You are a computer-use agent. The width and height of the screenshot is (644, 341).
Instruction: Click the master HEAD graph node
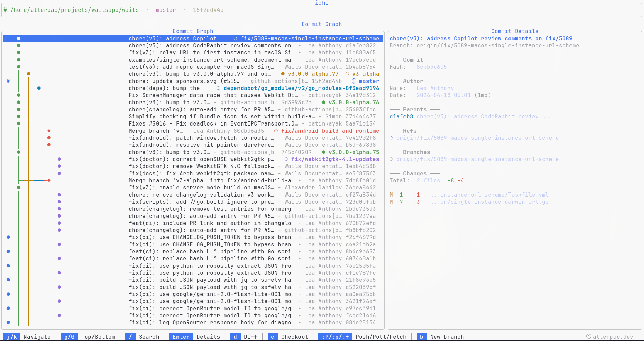(x=8, y=81)
